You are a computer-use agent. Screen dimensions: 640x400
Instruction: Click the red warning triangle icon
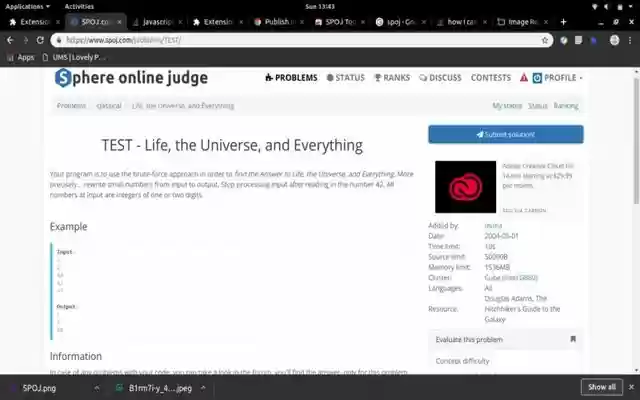(x=524, y=78)
